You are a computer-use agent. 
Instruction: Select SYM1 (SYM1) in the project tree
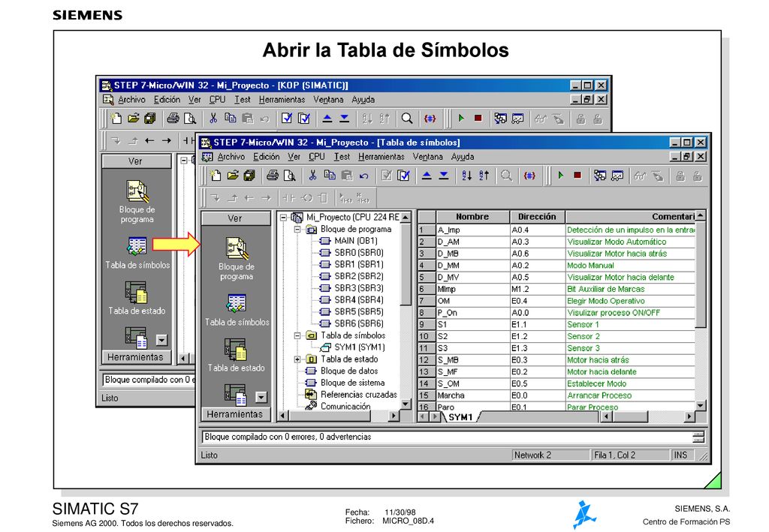tap(360, 347)
